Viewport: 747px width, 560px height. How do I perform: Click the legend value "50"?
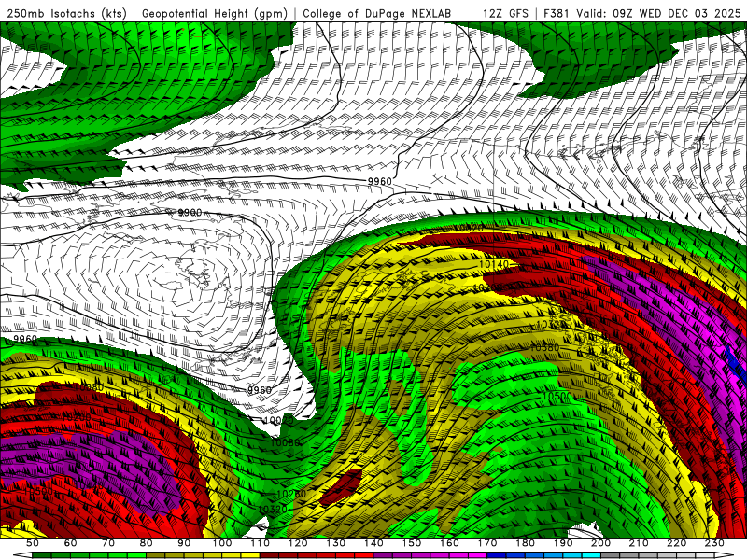[x=33, y=543]
